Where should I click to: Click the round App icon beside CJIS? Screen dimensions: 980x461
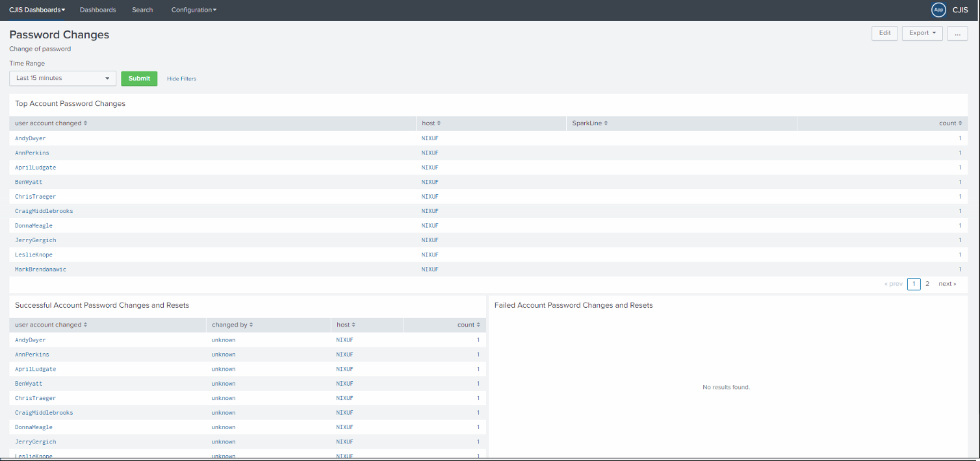pyautogui.click(x=938, y=10)
